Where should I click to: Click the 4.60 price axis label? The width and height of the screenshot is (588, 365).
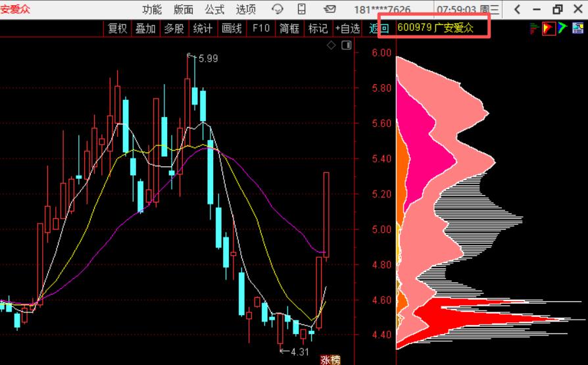point(381,300)
